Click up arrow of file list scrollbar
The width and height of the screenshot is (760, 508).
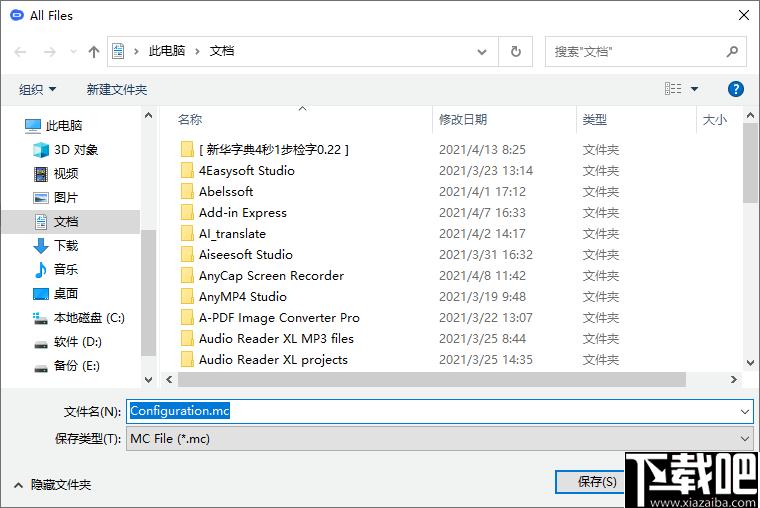pos(750,115)
